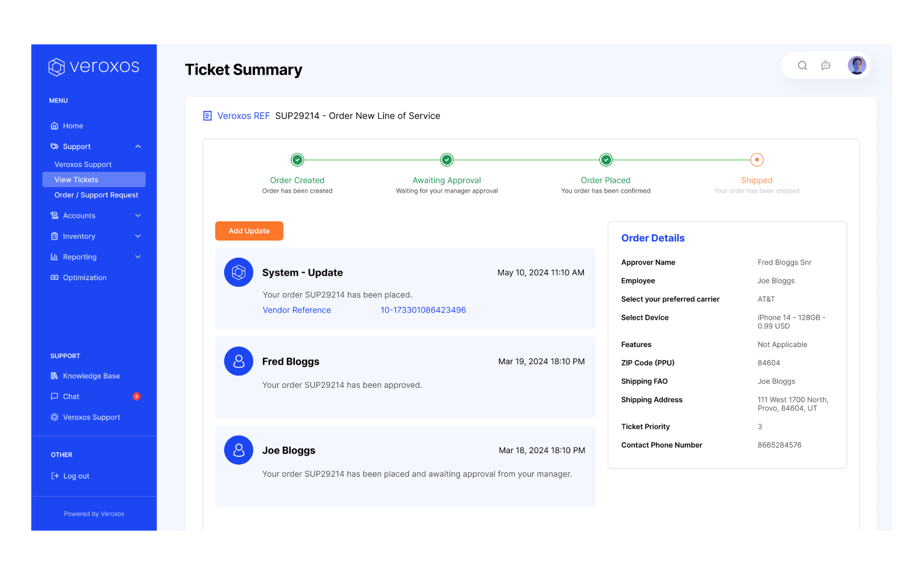Expand the Reporting submenu
The image size is (924, 575).
(x=138, y=257)
